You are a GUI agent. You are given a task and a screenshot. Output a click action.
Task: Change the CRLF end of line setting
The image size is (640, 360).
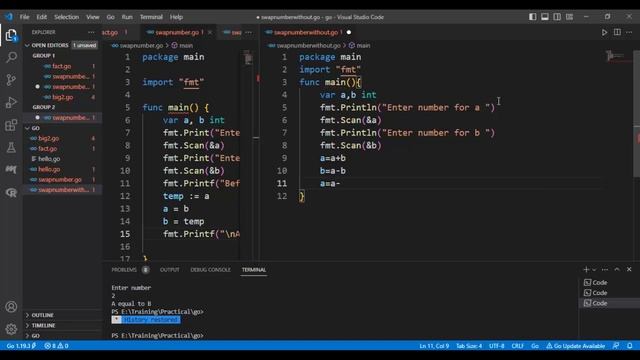point(518,346)
